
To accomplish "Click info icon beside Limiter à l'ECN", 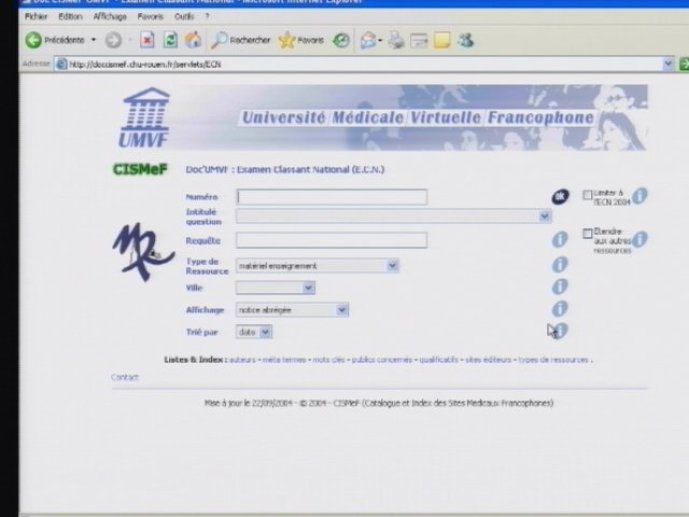I will pos(640,195).
